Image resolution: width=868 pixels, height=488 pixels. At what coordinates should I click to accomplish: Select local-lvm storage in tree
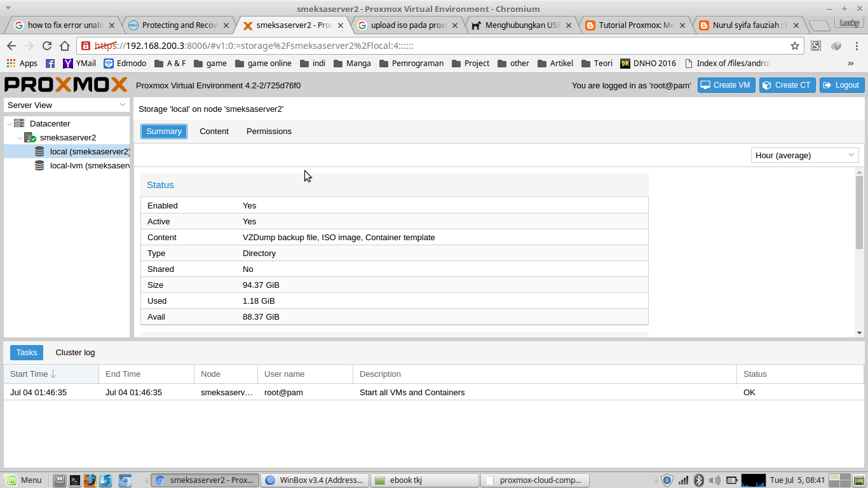click(x=67, y=165)
